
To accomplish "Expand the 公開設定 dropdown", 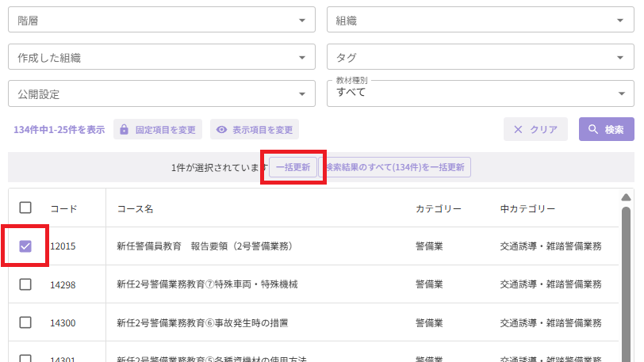I will click(x=162, y=93).
